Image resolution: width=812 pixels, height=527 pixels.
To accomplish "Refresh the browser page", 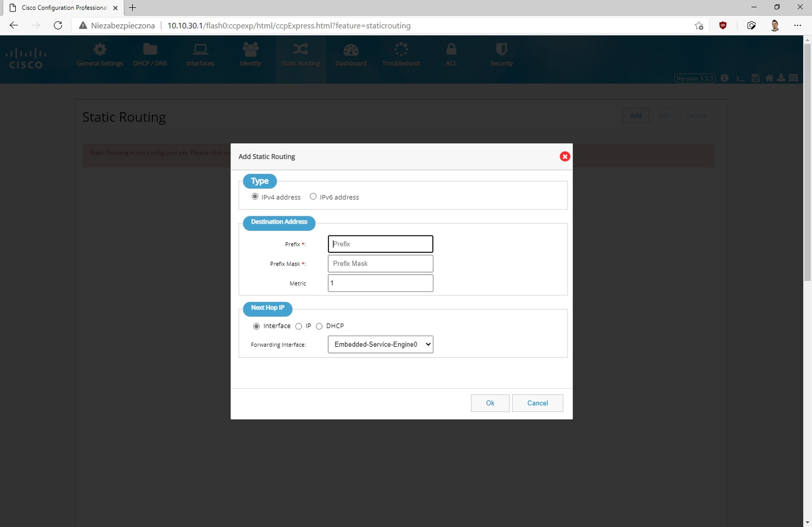I will tap(58, 25).
